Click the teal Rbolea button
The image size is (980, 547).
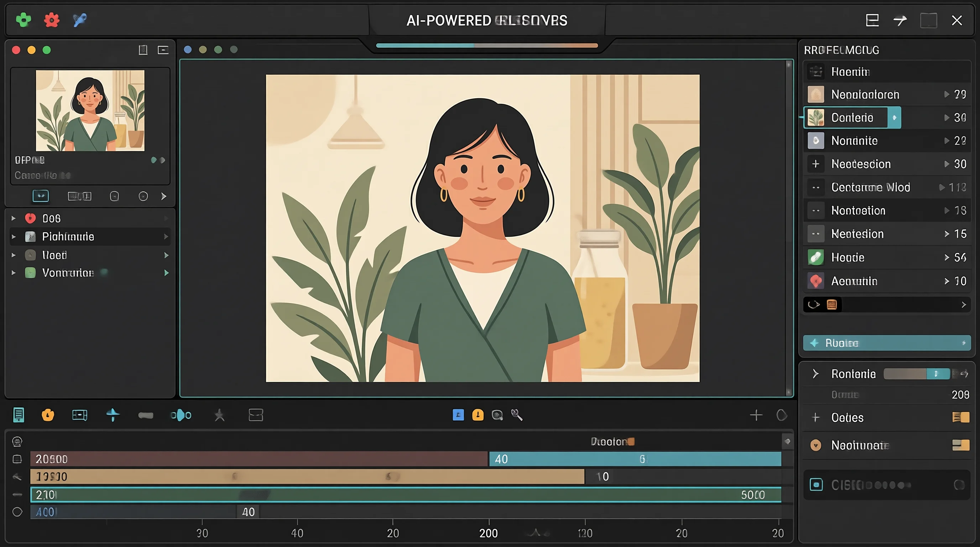pos(887,343)
